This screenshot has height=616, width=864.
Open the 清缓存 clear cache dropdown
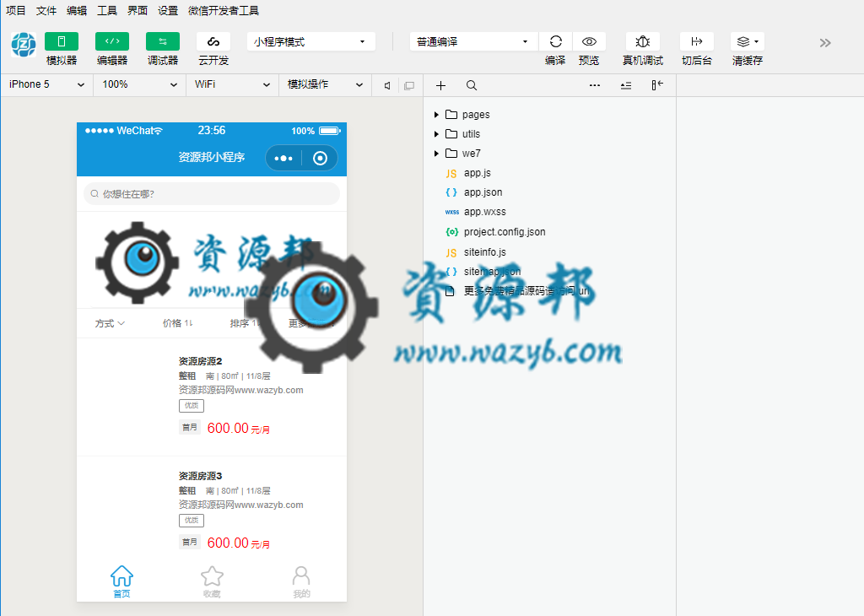(x=748, y=41)
